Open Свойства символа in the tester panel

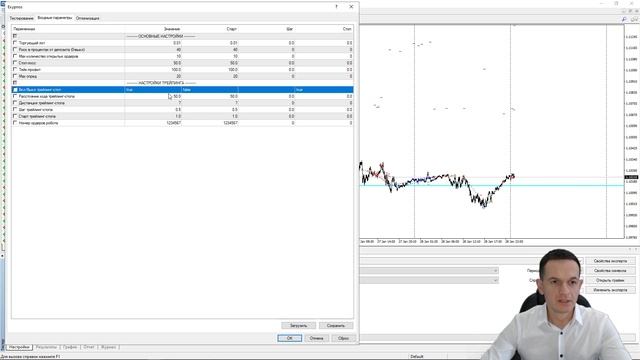click(x=610, y=271)
